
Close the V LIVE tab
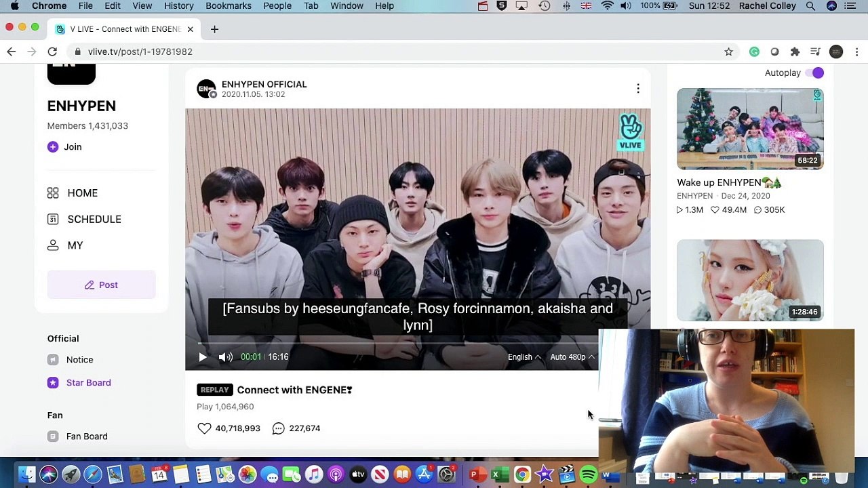point(190,29)
